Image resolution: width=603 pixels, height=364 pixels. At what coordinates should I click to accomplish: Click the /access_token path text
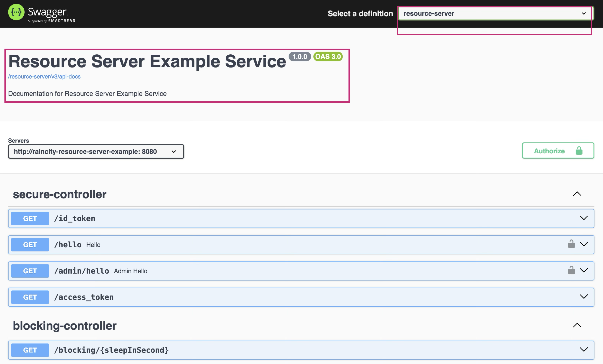tap(84, 297)
